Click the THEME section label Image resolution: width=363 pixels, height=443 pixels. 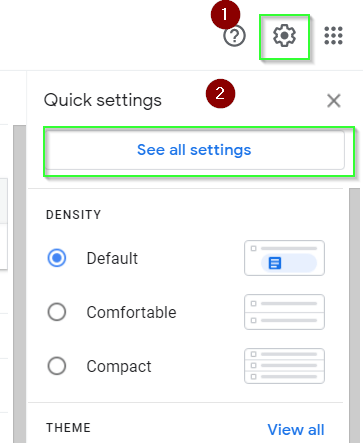68,428
